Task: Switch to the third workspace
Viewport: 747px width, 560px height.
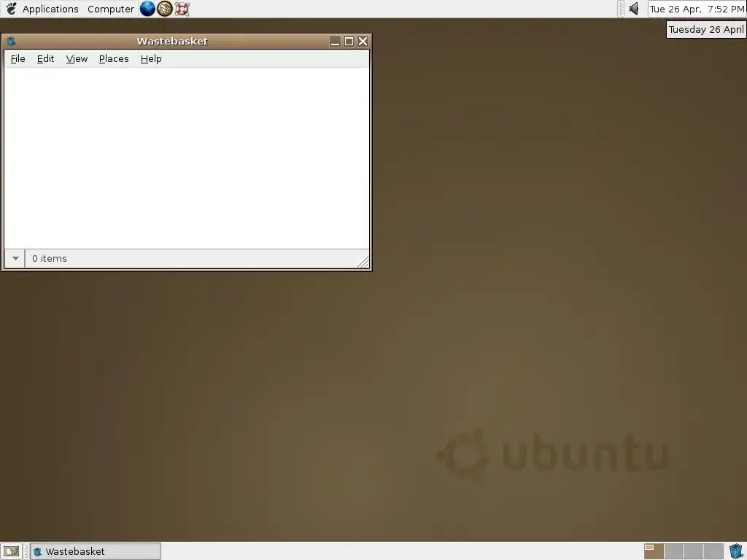Action: tap(693, 551)
